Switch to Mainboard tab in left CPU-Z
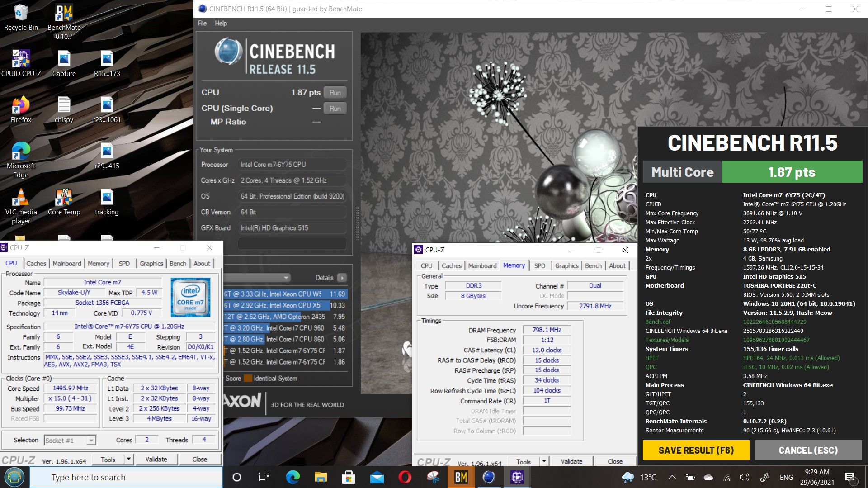The height and width of the screenshot is (488, 868). pos(67,263)
